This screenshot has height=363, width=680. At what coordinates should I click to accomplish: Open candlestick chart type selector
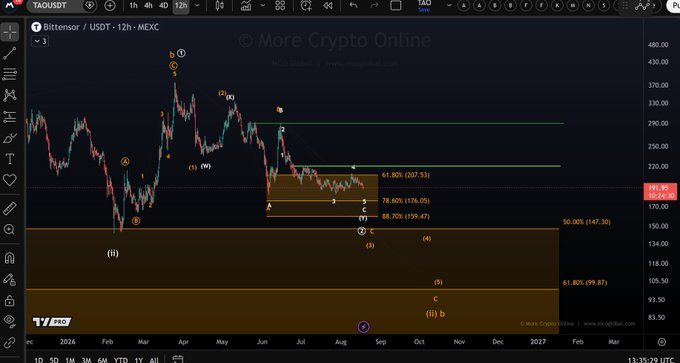click(x=219, y=6)
